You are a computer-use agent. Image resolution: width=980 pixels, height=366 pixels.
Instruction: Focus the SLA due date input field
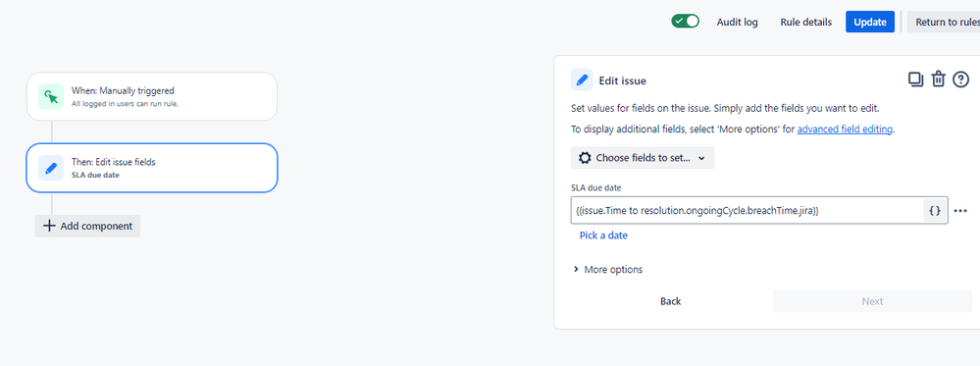[747, 211]
